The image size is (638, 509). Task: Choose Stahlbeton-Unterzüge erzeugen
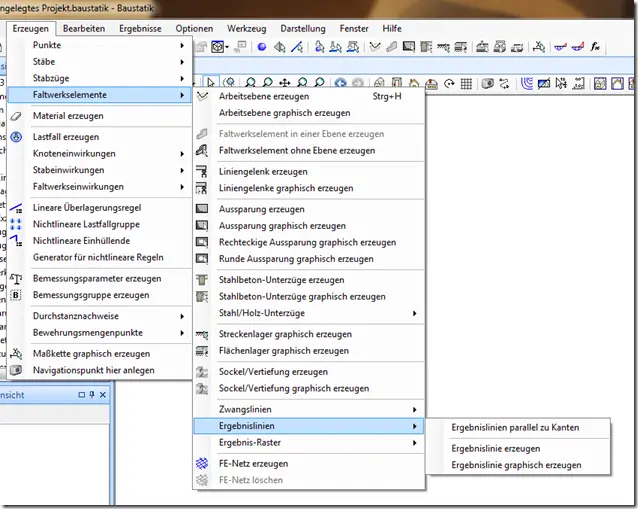click(x=309, y=280)
